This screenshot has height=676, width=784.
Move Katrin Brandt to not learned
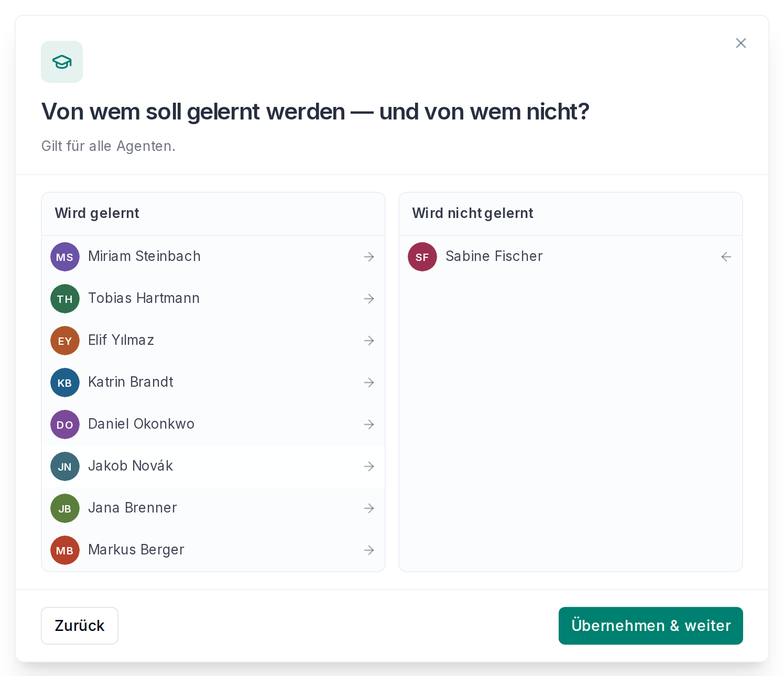369,383
